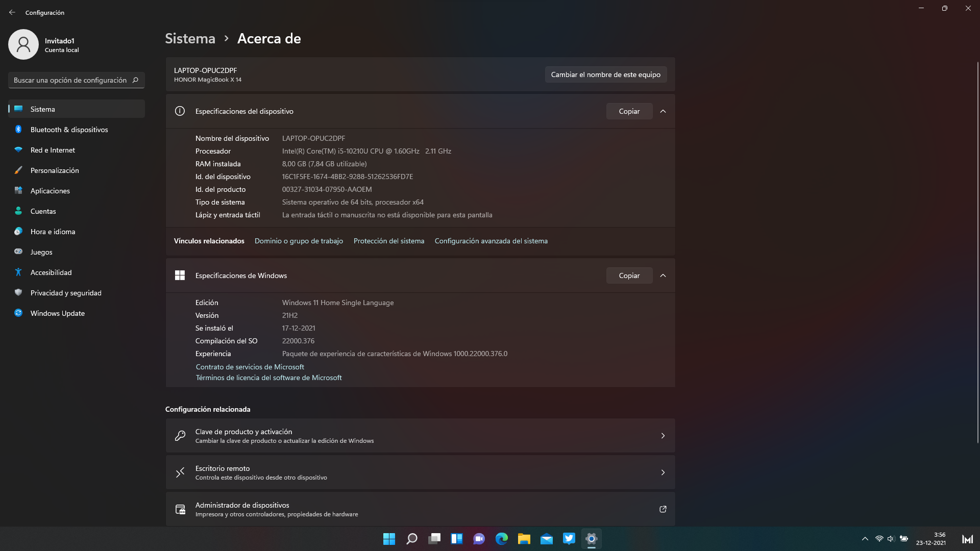Screen dimensions: 980x551
Task: Open Bluetooth & dispositivos settings
Action: click(69, 130)
